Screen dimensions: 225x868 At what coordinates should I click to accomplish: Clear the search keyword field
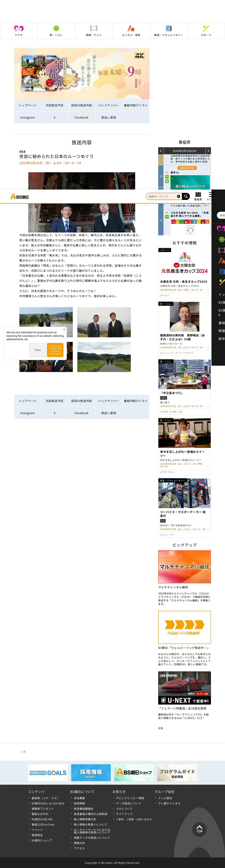tap(179, 196)
